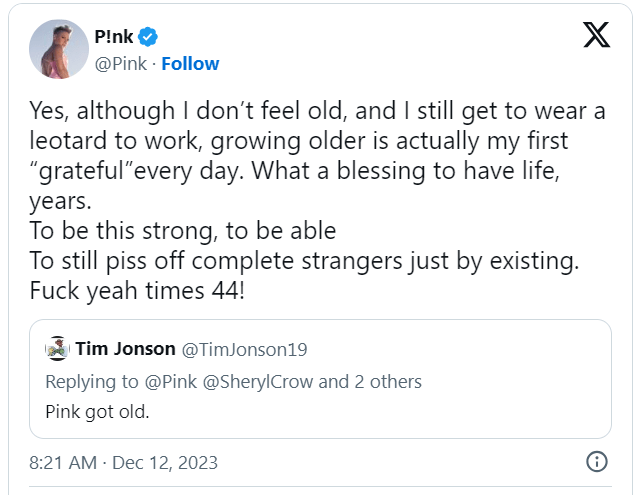
Task: Click "2 others" in reply line
Action: pyautogui.click(x=386, y=381)
